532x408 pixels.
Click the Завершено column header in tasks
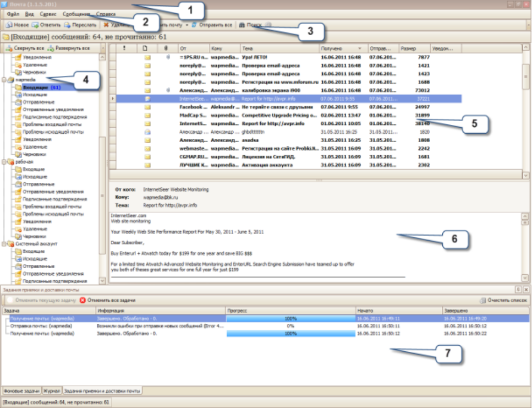(x=486, y=311)
